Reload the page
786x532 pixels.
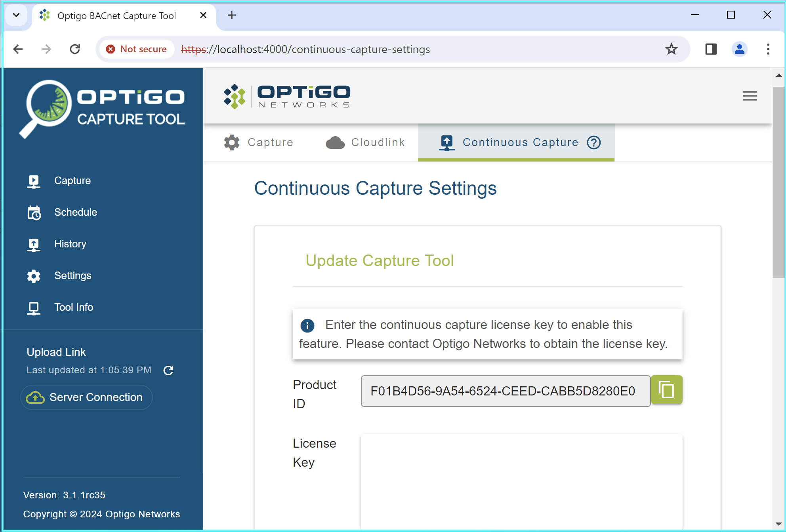point(75,49)
